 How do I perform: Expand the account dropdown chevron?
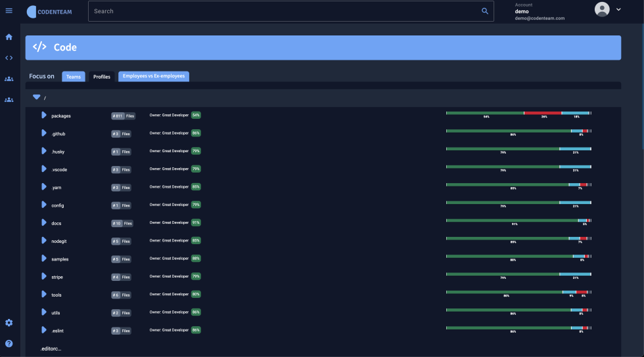618,9
